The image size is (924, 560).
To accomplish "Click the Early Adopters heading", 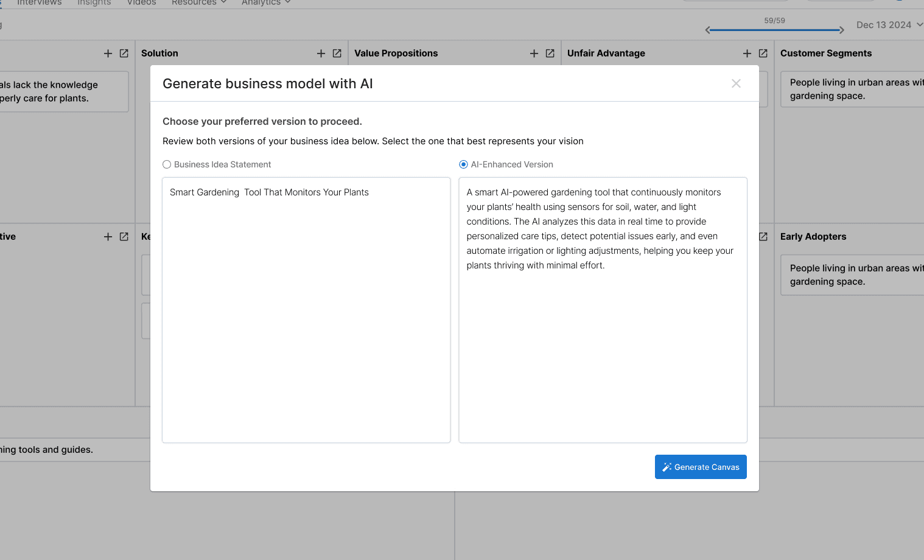I will click(813, 237).
